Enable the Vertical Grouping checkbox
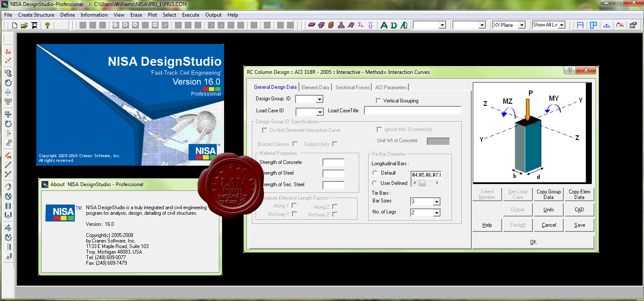Screen dimensions: 644x301 point(378,101)
